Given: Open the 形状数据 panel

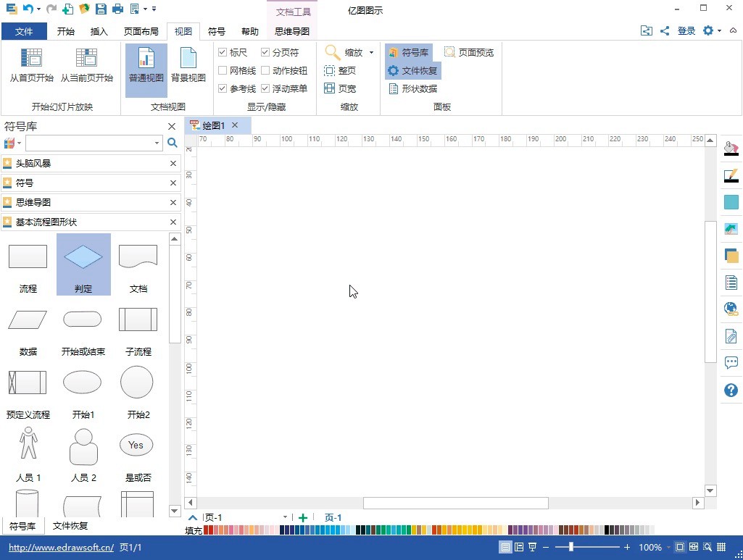Looking at the screenshot, I should pyautogui.click(x=393, y=89).
